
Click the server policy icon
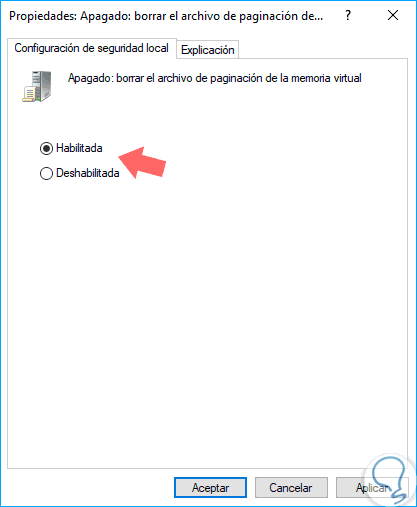point(37,86)
